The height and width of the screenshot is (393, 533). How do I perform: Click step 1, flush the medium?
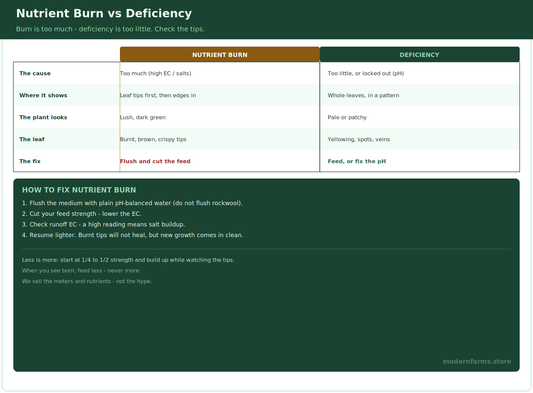[132, 203]
